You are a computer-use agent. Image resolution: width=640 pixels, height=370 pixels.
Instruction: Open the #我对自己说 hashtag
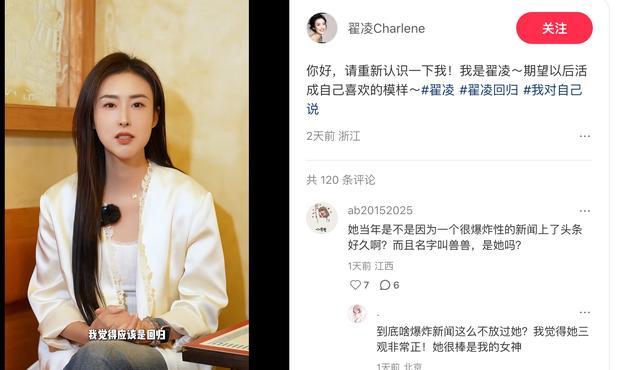tap(444, 99)
